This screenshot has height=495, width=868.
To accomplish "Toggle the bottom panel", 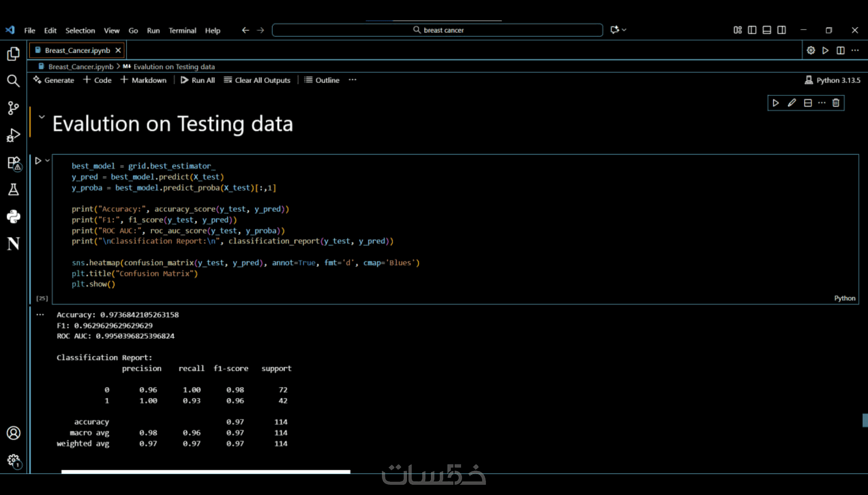I will coord(767,30).
